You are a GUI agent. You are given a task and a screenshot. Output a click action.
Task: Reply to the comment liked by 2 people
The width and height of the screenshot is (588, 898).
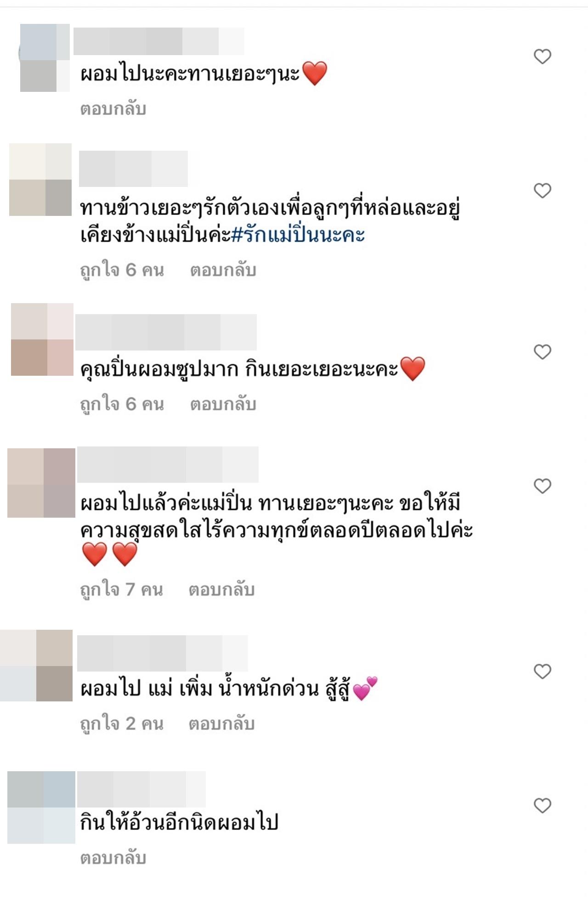(222, 723)
